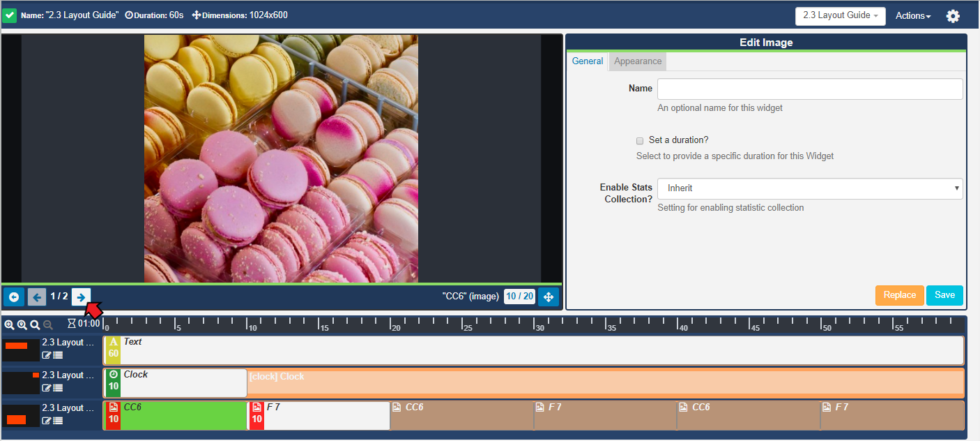Screen dimensions: 980x441
Task: Click inside the widget Name field
Action: pos(809,89)
